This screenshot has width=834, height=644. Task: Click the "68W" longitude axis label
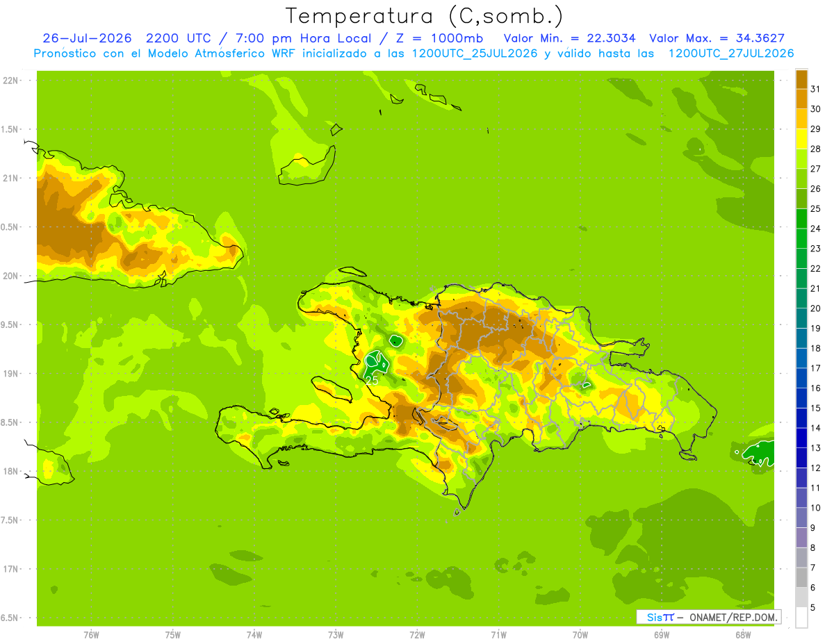coord(743,635)
